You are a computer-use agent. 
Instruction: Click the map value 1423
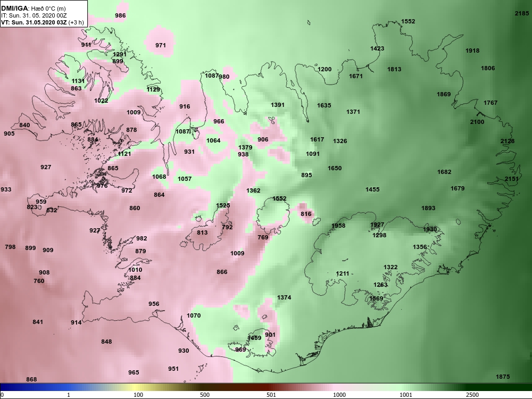point(377,48)
